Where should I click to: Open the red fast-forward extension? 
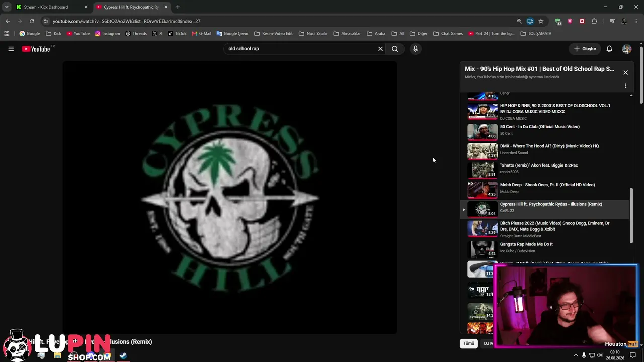(582, 21)
